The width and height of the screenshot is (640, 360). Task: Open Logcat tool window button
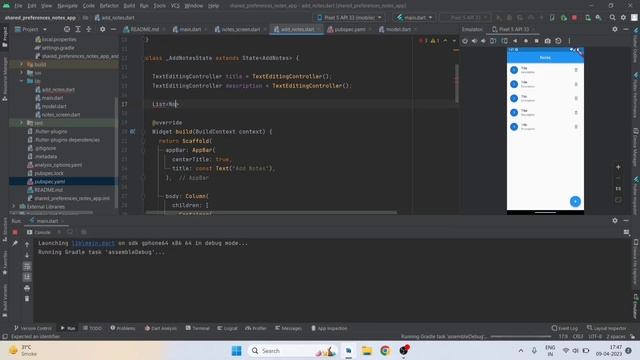click(227, 328)
